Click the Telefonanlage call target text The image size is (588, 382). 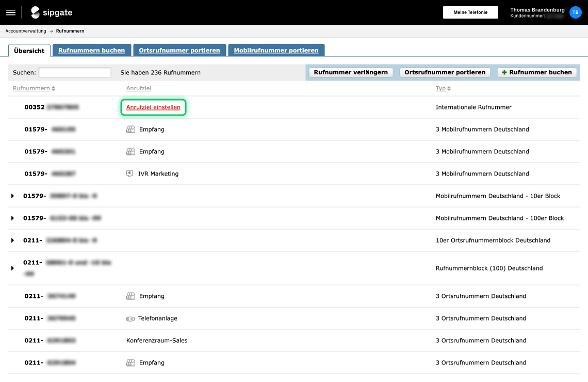(157, 318)
